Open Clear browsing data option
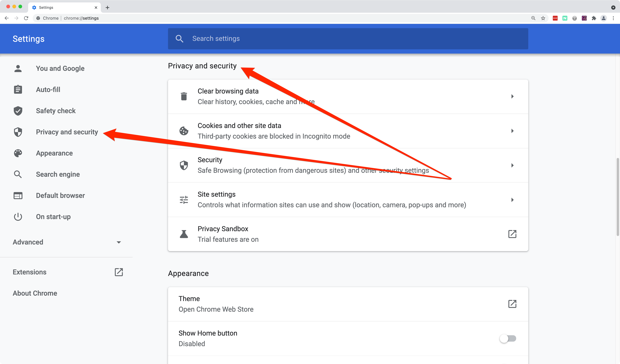 click(x=348, y=96)
